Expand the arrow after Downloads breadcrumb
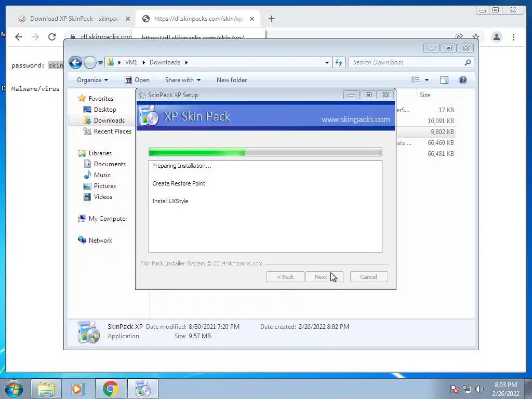Image resolution: width=532 pixels, height=399 pixels. click(x=187, y=62)
